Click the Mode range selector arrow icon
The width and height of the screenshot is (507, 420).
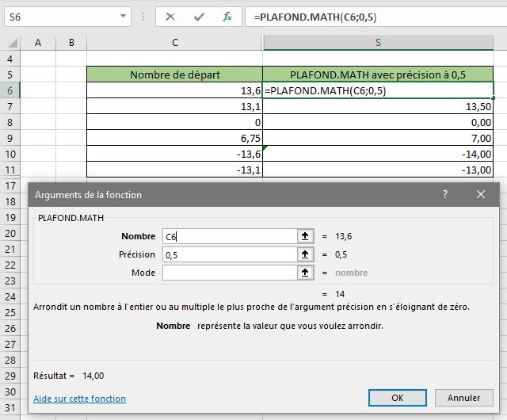[303, 273]
